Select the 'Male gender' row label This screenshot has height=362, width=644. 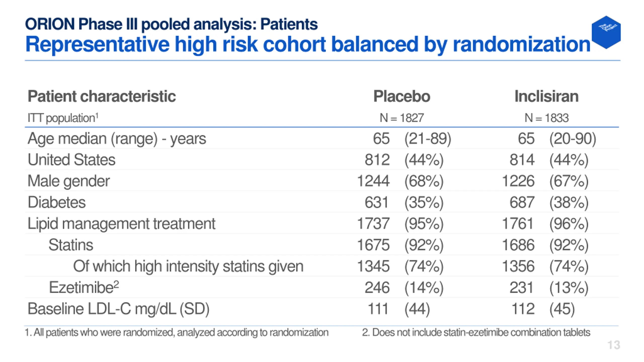click(69, 181)
